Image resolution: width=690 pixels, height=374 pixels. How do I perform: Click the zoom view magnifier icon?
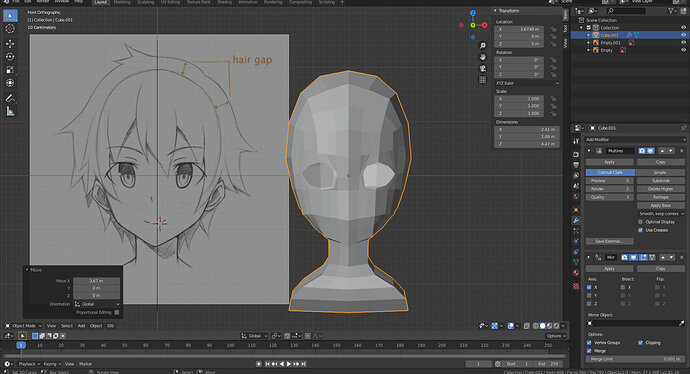[483, 46]
